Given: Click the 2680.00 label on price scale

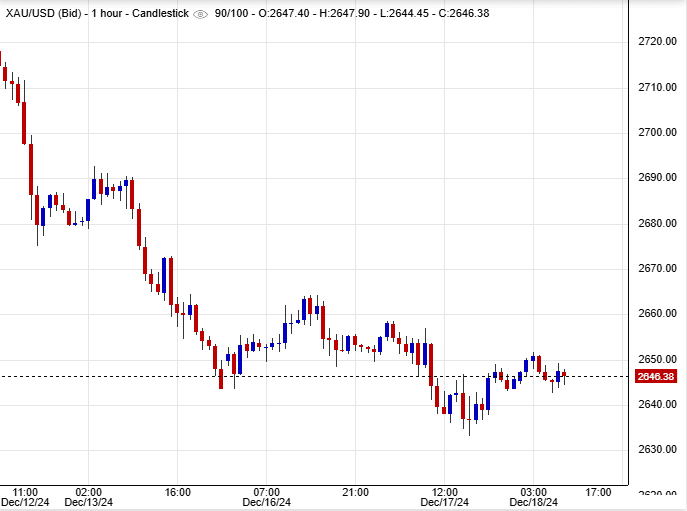Looking at the screenshot, I should (659, 223).
